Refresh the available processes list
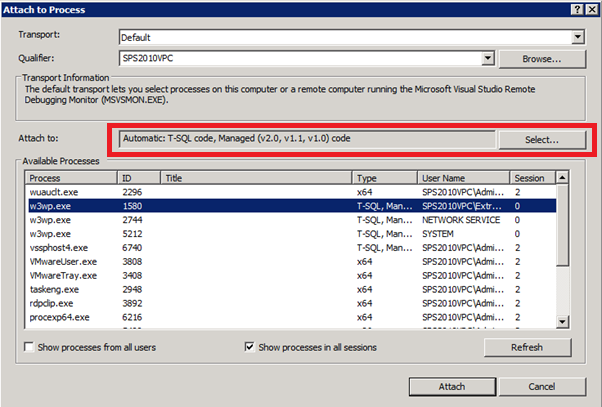602x407 pixels. (527, 347)
